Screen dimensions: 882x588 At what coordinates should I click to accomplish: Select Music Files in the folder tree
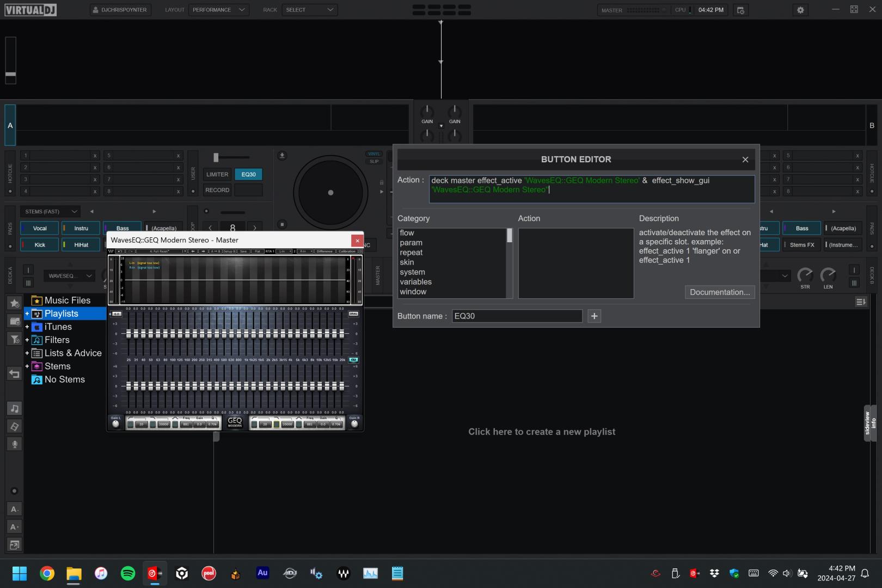(68, 301)
